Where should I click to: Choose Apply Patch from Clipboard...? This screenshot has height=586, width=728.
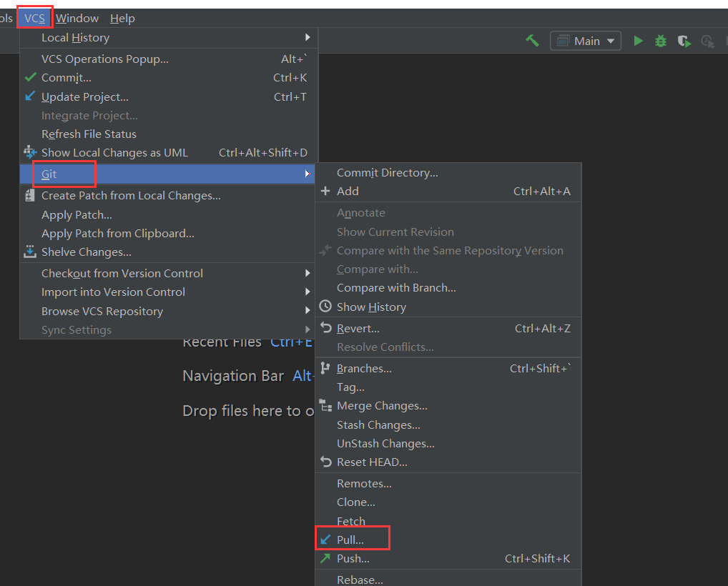click(x=169, y=234)
